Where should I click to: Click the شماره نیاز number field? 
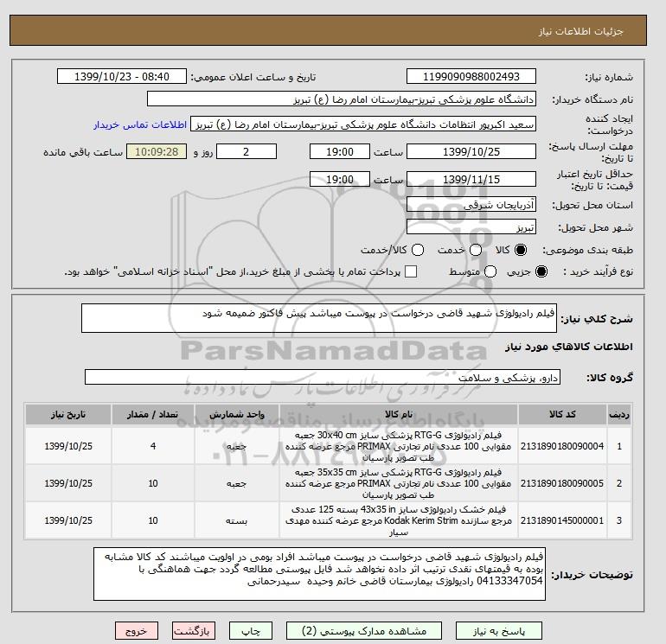[x=471, y=76]
